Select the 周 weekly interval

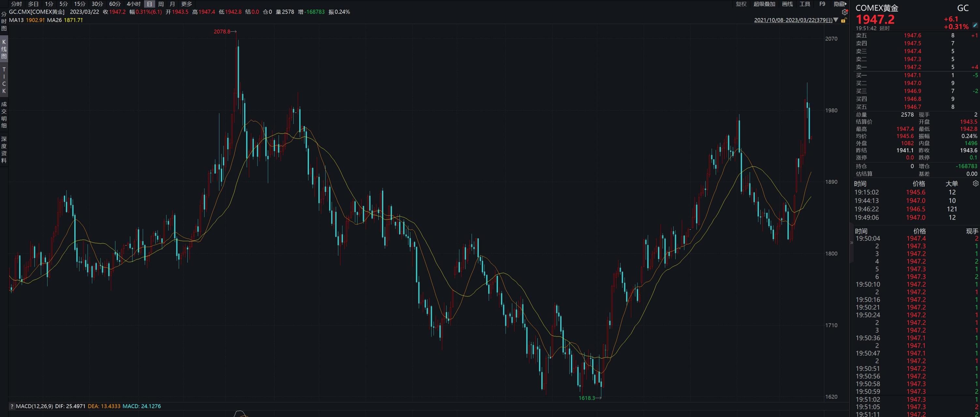click(x=161, y=4)
